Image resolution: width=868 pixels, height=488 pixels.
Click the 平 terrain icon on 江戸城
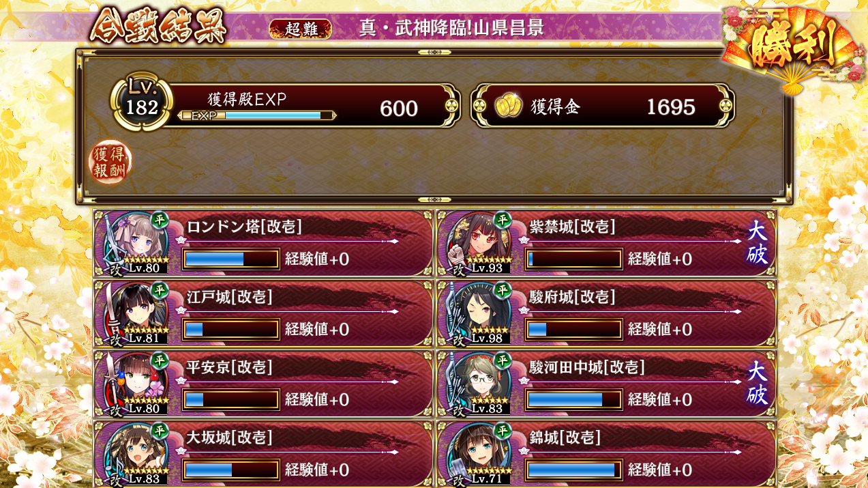click(160, 289)
